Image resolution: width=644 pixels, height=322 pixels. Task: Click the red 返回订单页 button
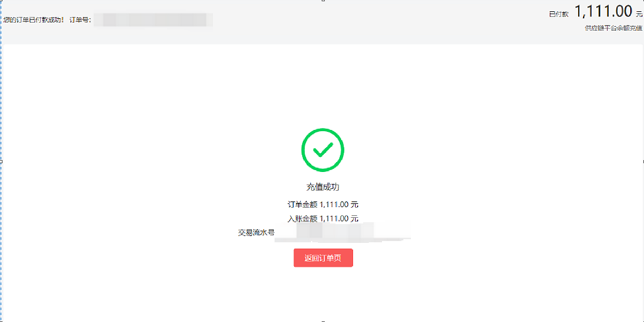click(323, 258)
